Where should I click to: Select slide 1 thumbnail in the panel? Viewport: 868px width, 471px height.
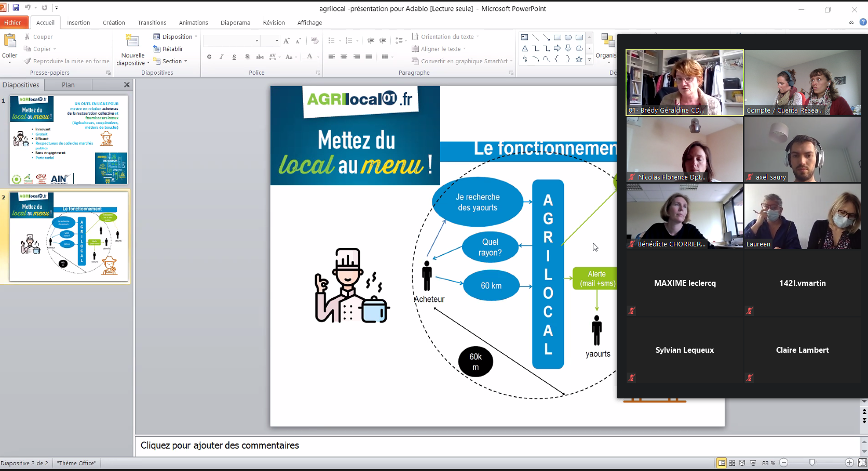69,140
